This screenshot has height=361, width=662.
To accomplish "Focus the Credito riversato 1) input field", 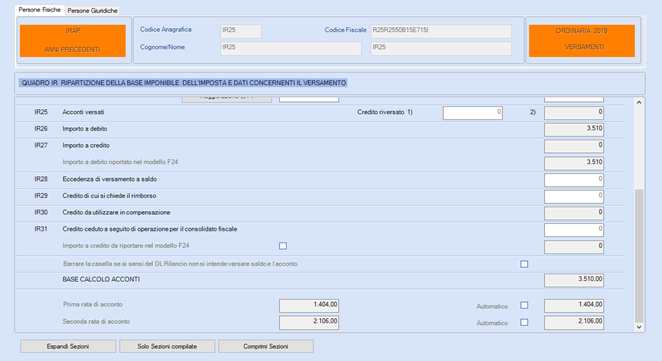I will click(472, 113).
